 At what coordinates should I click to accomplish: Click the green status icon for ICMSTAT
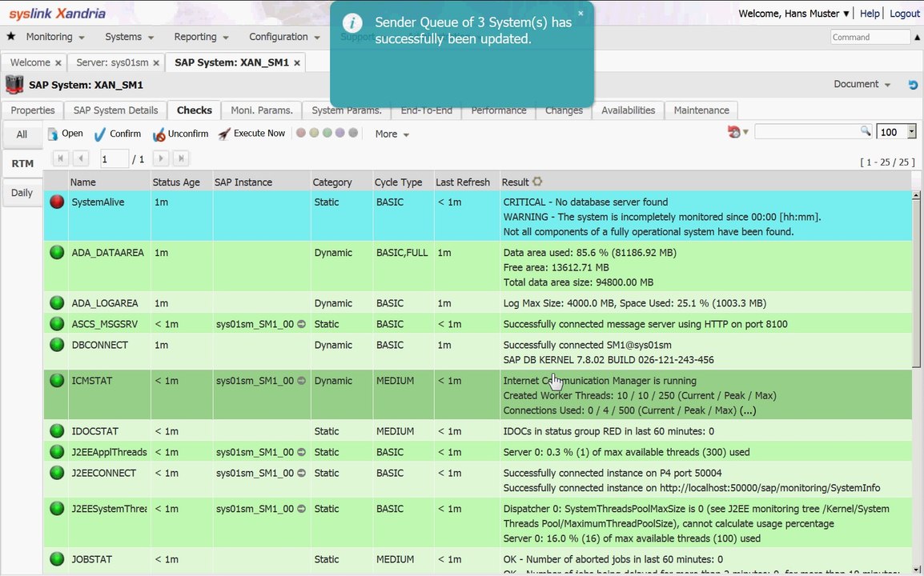pos(57,381)
